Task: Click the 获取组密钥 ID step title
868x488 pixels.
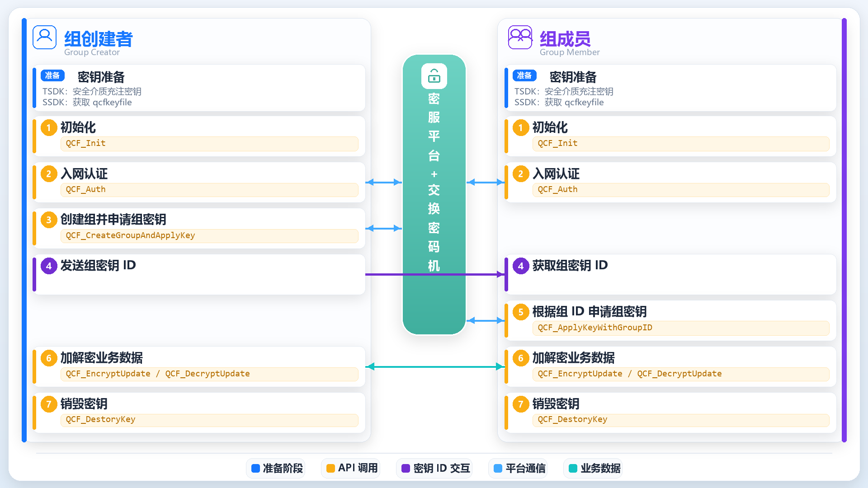Action: click(x=570, y=265)
